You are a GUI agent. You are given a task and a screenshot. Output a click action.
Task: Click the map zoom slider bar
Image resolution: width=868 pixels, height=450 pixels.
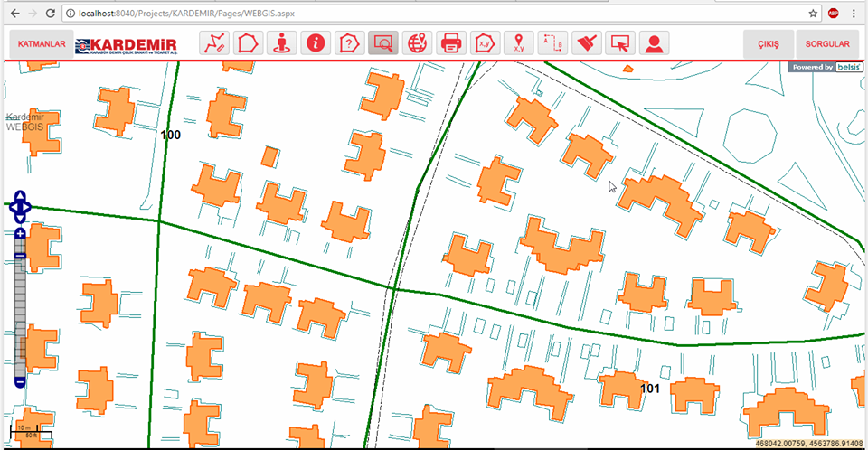(x=20, y=307)
